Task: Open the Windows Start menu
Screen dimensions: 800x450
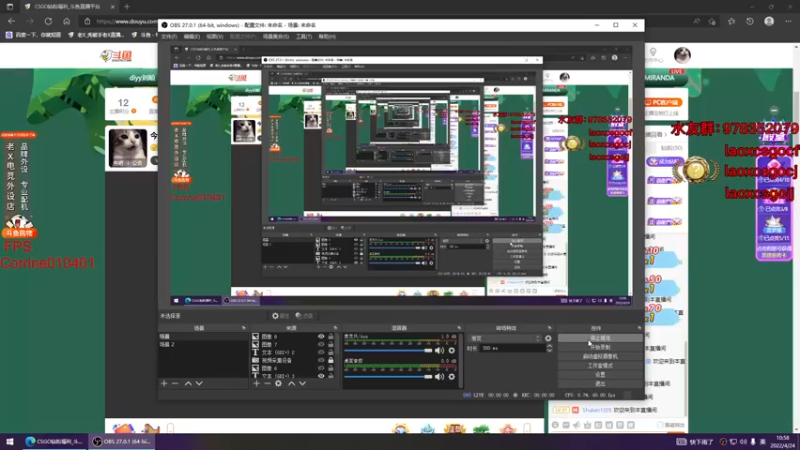Action: (x=10, y=442)
